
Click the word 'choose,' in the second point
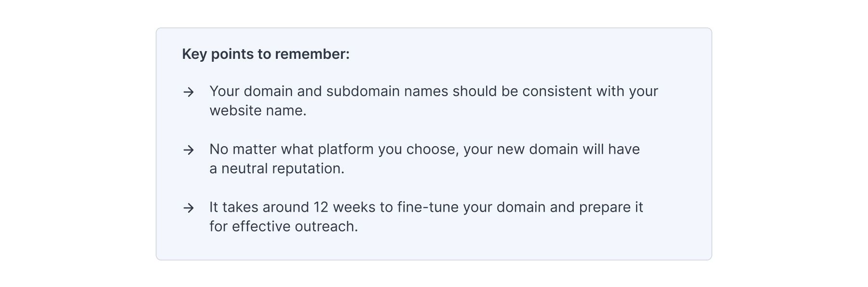pyautogui.click(x=433, y=149)
